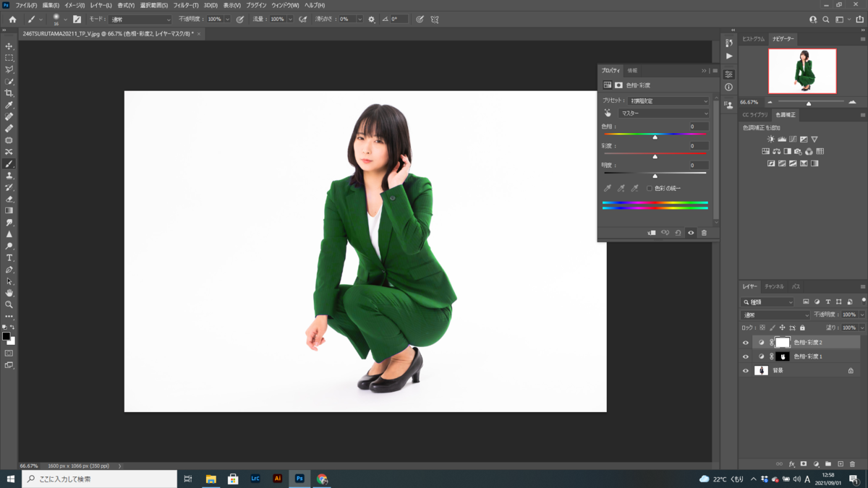Click the Curves icon in 色調補正 panel
Screen dimensions: 868x488
793,139
